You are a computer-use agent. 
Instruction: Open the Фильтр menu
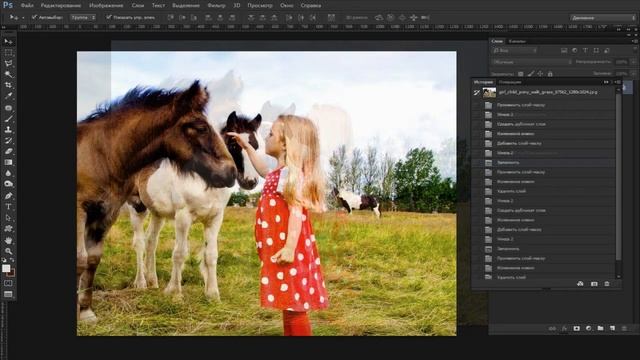point(216,6)
